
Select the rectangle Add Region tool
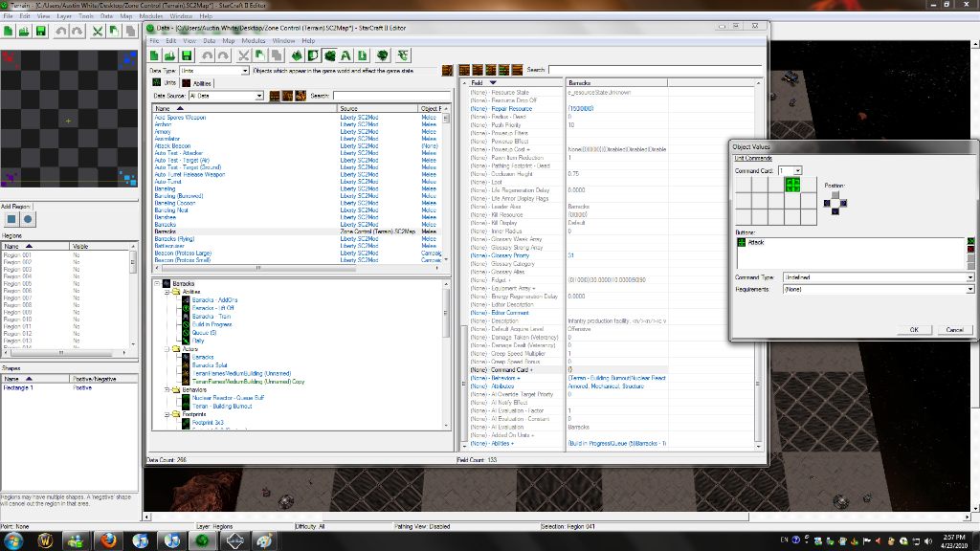coord(11,219)
